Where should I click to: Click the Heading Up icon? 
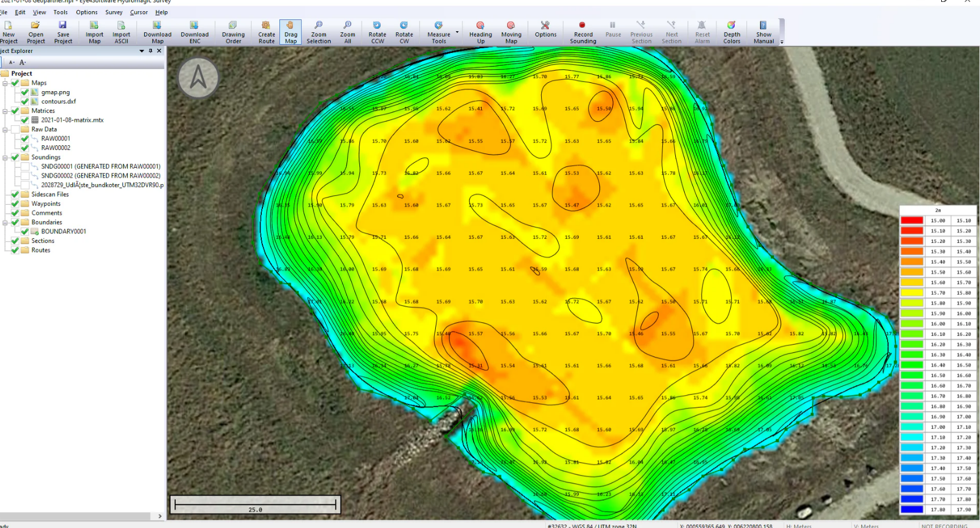tap(480, 32)
